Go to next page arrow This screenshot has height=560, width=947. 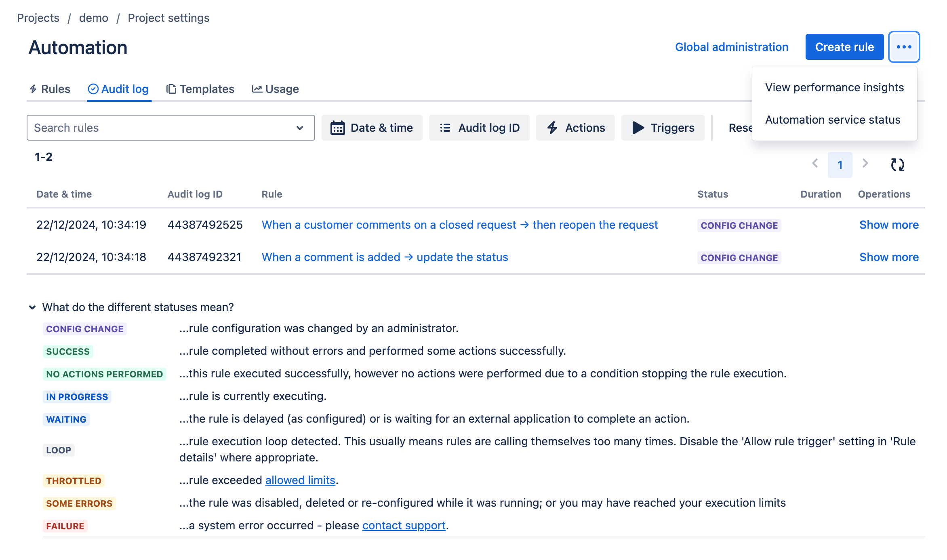click(x=865, y=164)
